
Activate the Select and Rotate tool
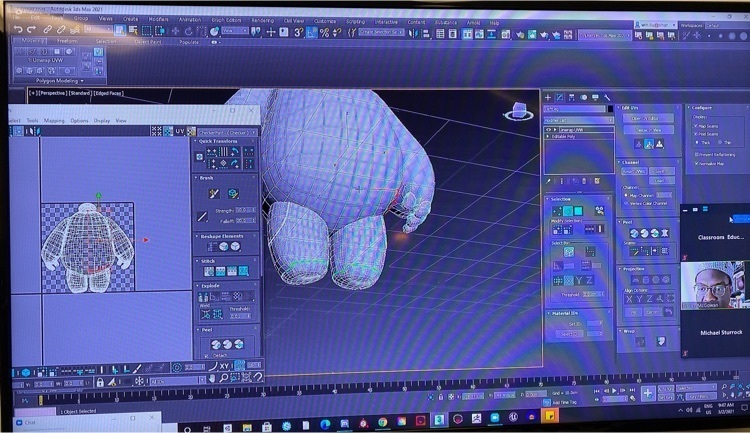[x=188, y=31]
